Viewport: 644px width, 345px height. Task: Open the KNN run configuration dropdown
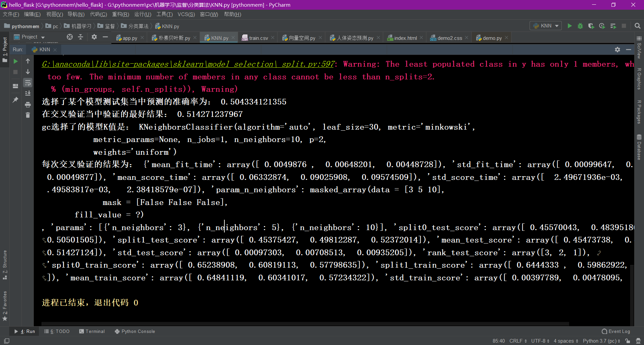pos(546,26)
